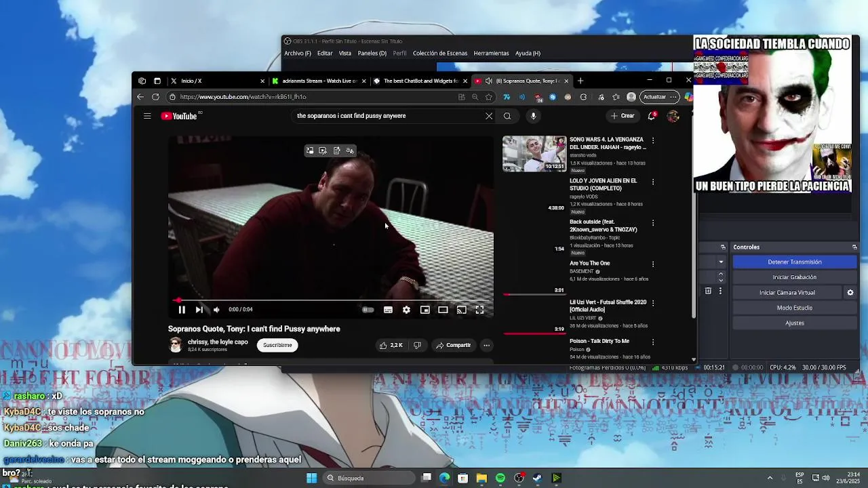Screen dimensions: 868x488
Task: Skip to the next video
Action: pyautogui.click(x=199, y=310)
